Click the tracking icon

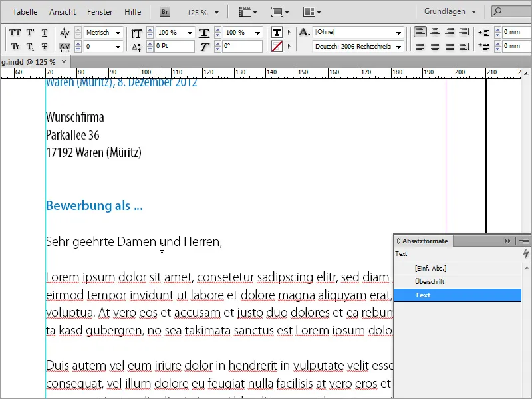65,47
